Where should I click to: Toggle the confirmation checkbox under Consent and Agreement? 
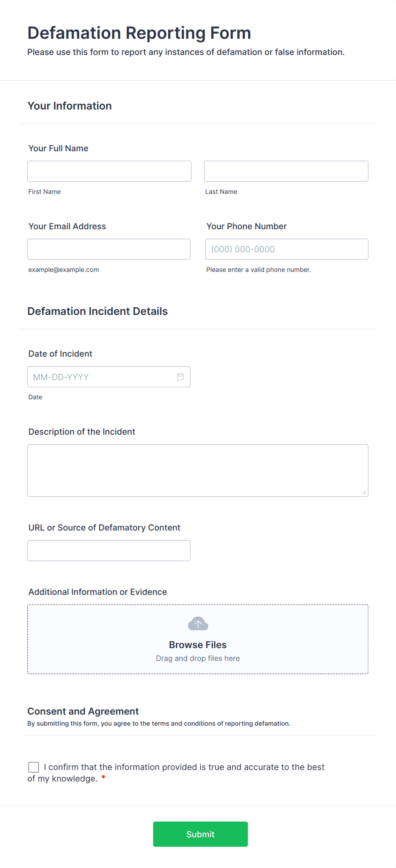pos(33,767)
